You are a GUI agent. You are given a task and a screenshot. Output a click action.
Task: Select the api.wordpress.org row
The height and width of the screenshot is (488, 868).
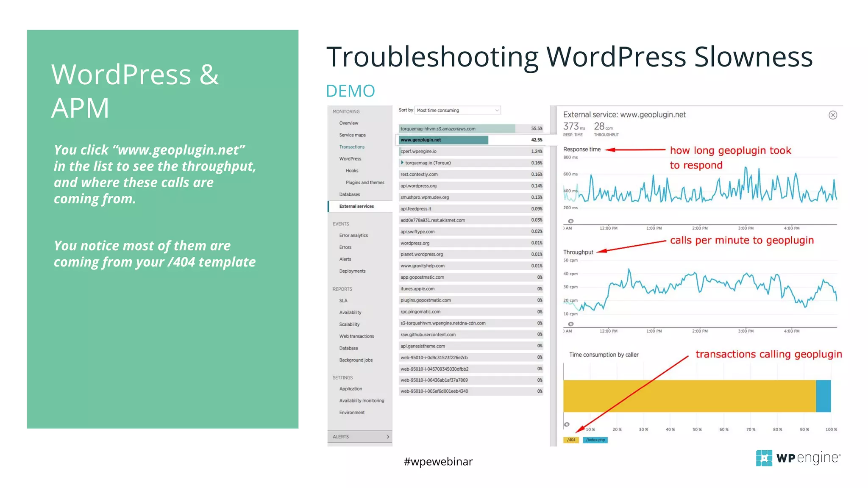point(471,186)
